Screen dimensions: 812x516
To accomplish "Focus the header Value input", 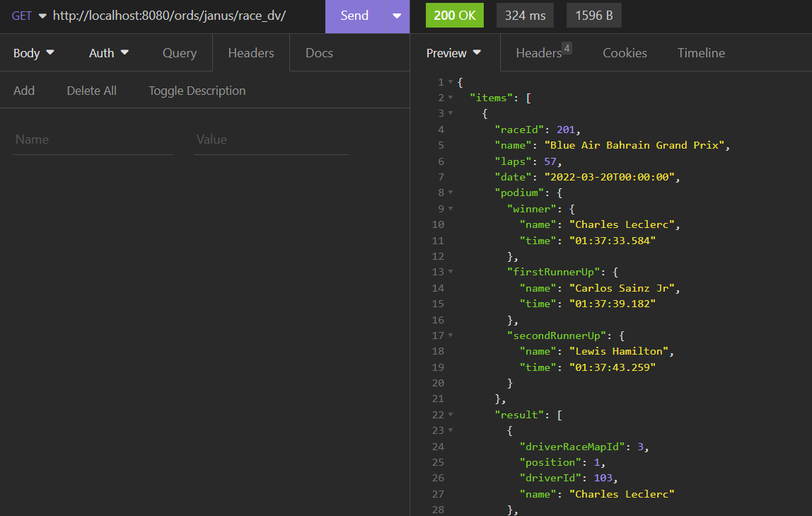I will [x=271, y=139].
